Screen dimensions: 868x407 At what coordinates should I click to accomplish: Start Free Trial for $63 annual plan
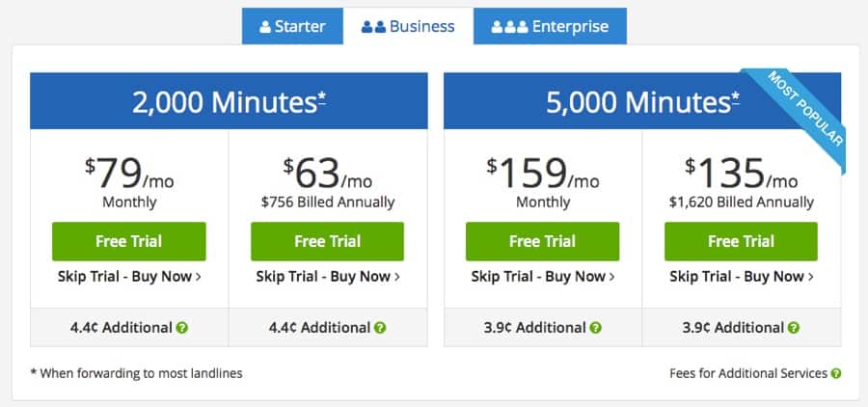[327, 241]
